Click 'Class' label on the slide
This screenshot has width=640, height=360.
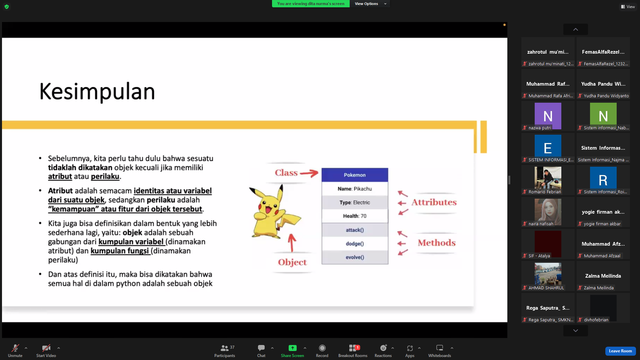pos(286,173)
